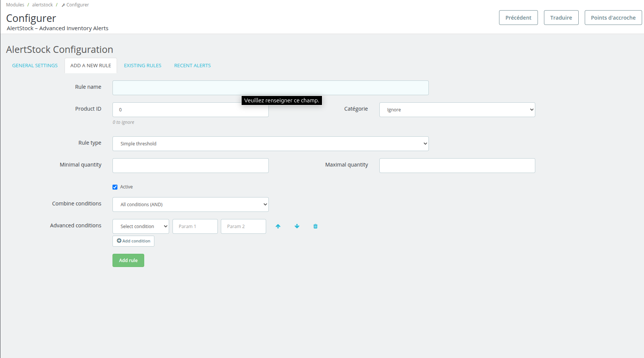Image resolution: width=644 pixels, height=358 pixels.
Task: Focus the Maximal quantity field
Action: [457, 165]
